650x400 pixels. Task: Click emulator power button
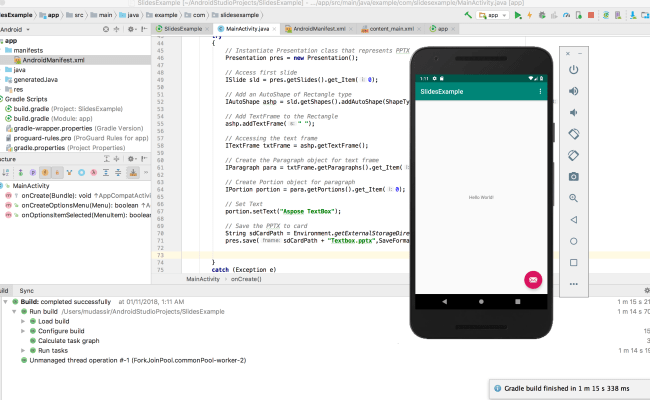point(573,70)
